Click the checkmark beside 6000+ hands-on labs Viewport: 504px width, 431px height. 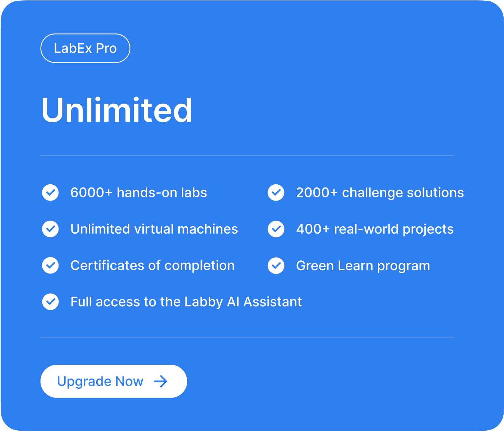tap(50, 192)
